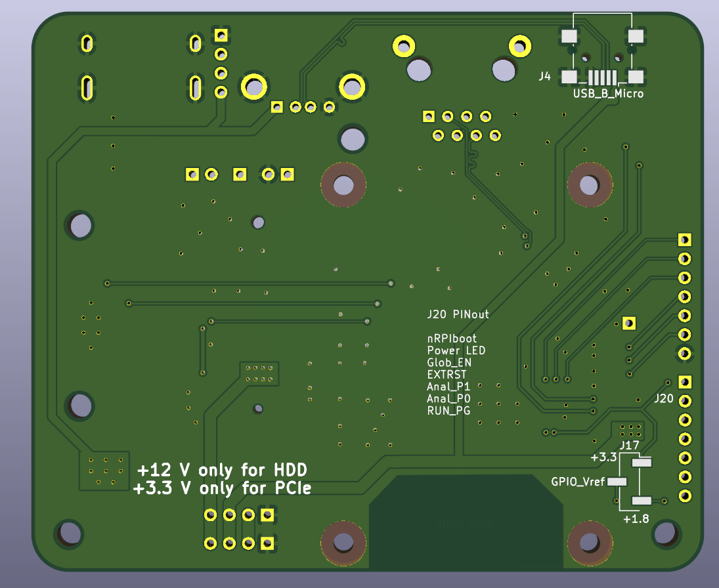Click the Anal_P1 pin label
The height and width of the screenshot is (588, 719).
(448, 387)
